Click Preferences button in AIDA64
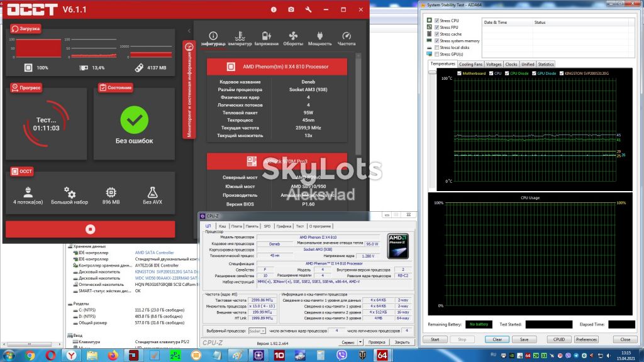644x362 pixels. tap(586, 339)
